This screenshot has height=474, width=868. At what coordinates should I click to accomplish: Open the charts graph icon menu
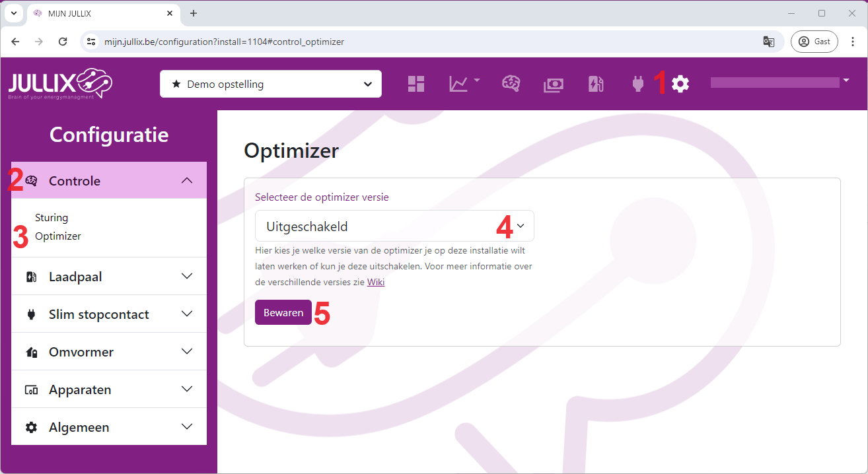[x=464, y=84]
